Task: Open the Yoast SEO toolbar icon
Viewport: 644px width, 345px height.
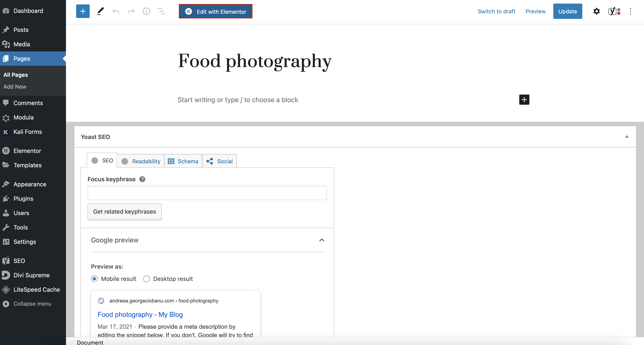Action: (614, 11)
